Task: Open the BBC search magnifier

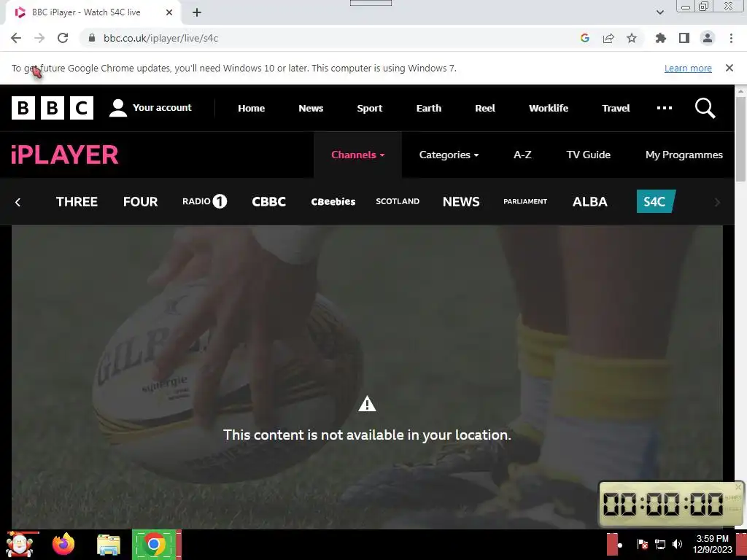Action: point(705,108)
